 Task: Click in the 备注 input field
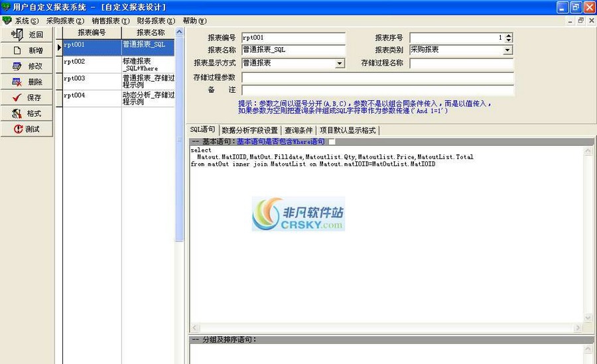pos(377,90)
